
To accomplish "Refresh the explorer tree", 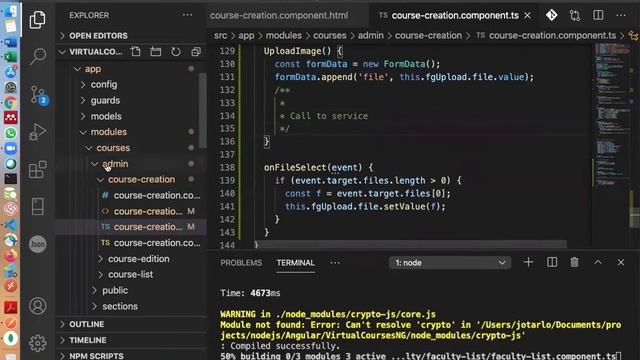I will pyautogui.click(x=176, y=52).
